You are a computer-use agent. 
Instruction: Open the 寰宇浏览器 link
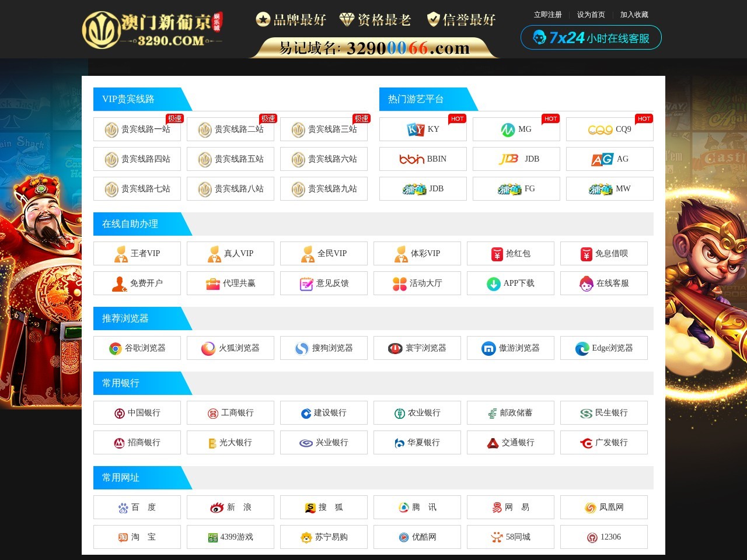click(417, 348)
